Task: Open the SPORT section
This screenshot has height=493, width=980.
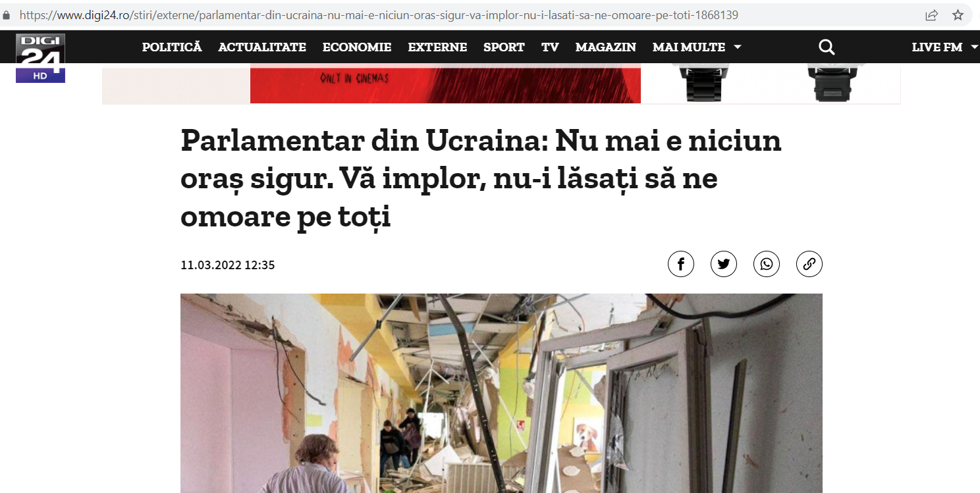Action: pos(504,47)
